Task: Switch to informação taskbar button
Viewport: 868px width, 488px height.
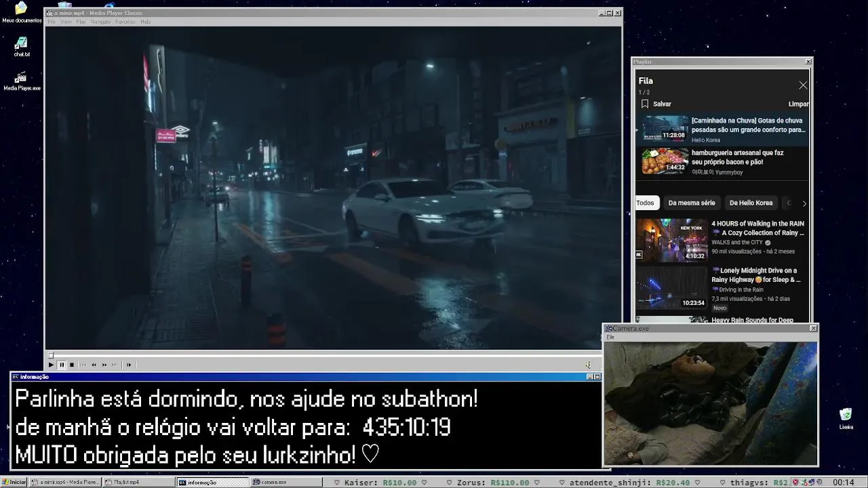Action: pos(212,482)
